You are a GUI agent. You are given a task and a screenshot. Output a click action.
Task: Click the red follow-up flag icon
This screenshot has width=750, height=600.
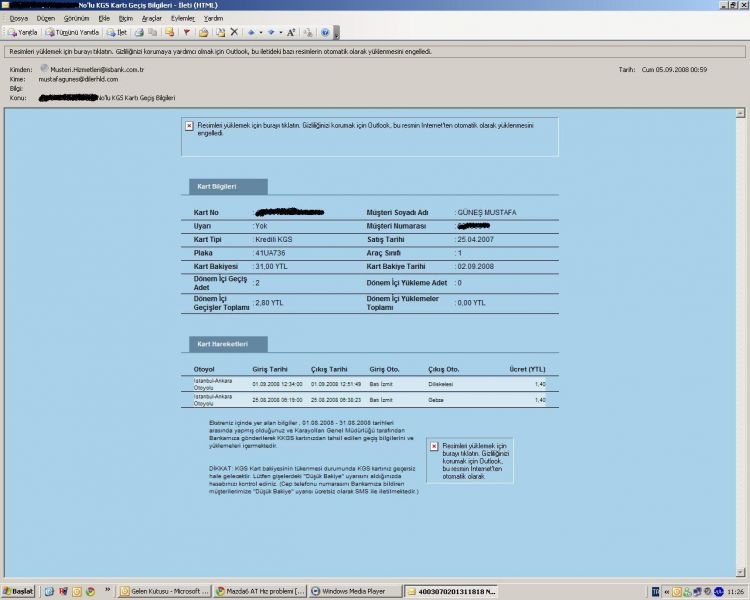(187, 33)
